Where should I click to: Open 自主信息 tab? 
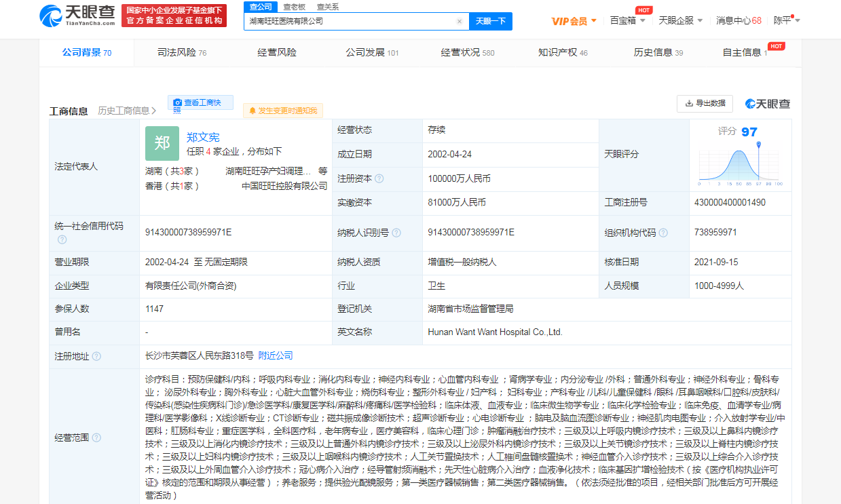point(745,52)
